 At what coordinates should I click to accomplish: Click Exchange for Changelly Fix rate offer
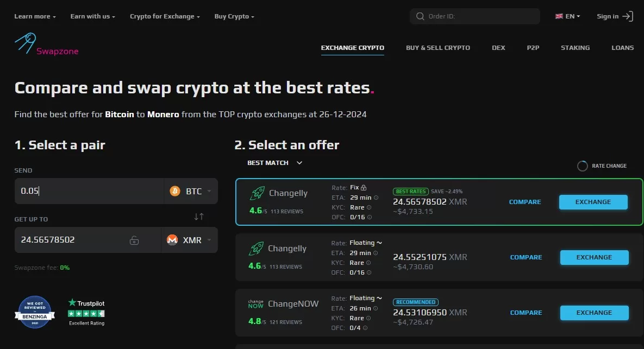593,202
